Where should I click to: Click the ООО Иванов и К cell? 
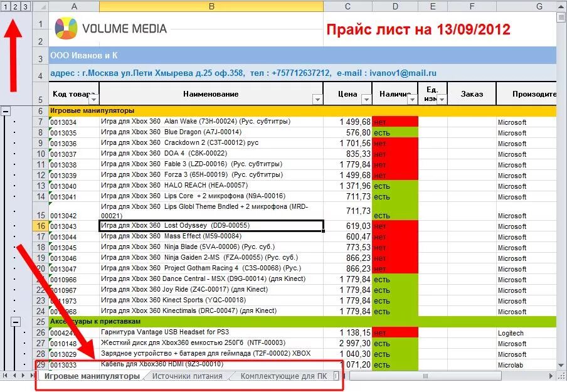pos(302,55)
